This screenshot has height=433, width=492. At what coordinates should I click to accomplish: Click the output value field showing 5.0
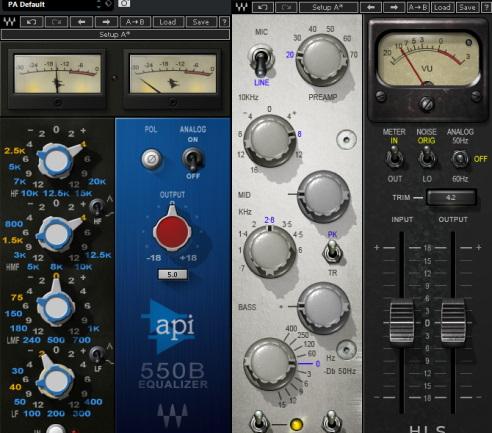pos(172,275)
